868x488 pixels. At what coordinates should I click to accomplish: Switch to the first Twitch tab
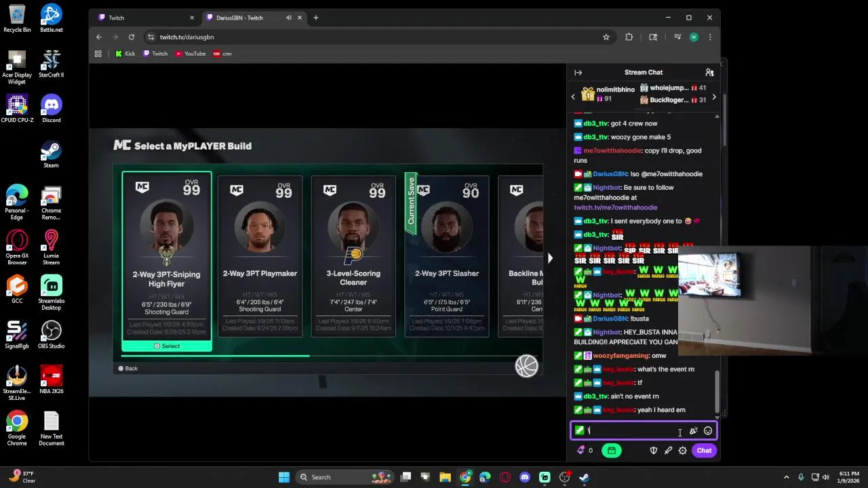[144, 18]
